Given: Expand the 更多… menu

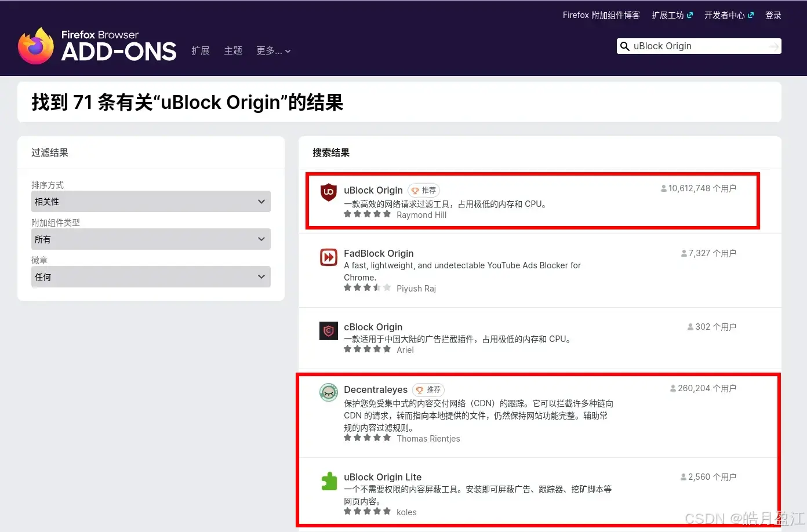Looking at the screenshot, I should pyautogui.click(x=274, y=51).
